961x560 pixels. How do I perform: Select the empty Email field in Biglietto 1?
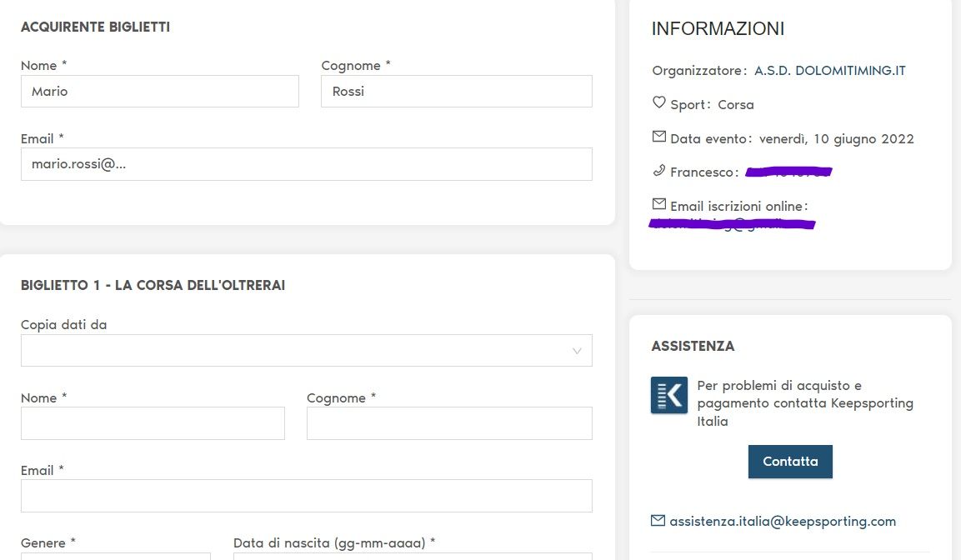tap(306, 496)
